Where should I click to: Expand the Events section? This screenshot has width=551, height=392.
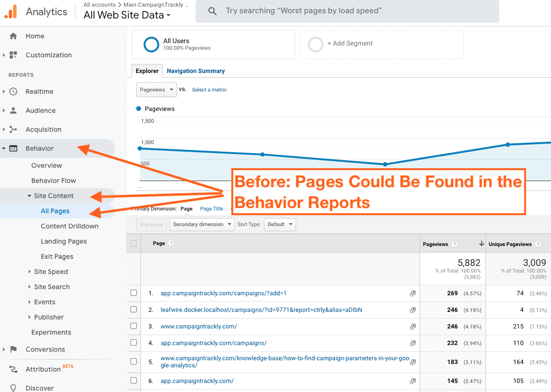pos(29,302)
